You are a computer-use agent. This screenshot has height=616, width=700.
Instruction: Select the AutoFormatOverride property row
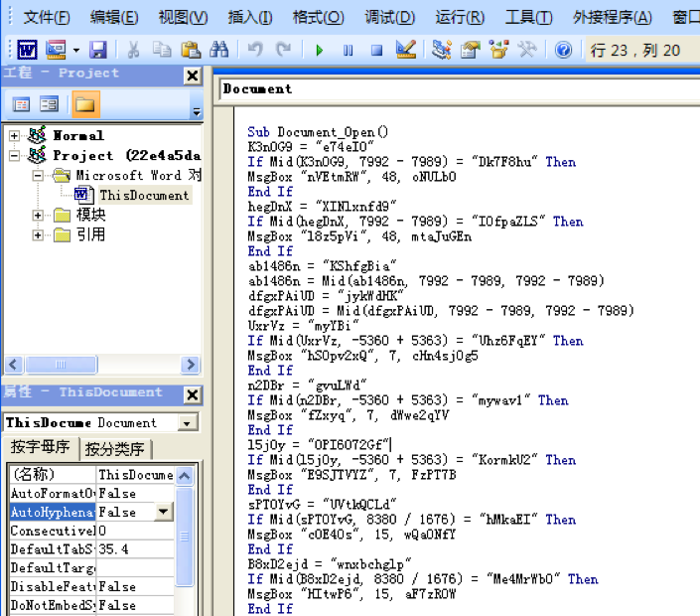(91, 493)
